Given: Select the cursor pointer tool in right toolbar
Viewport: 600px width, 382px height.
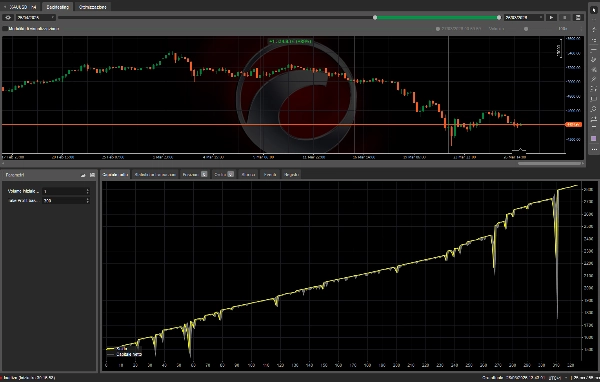Looking at the screenshot, I should coord(594,10).
